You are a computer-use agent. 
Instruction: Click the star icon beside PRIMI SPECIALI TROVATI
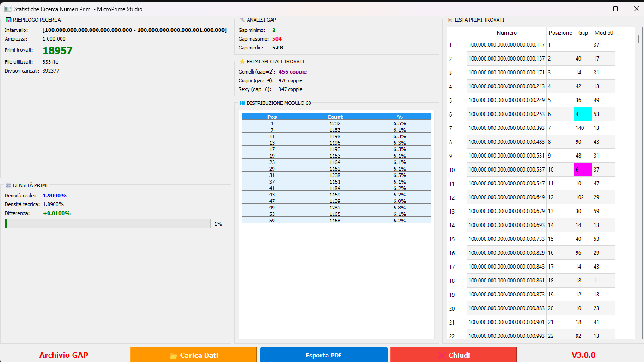click(242, 61)
